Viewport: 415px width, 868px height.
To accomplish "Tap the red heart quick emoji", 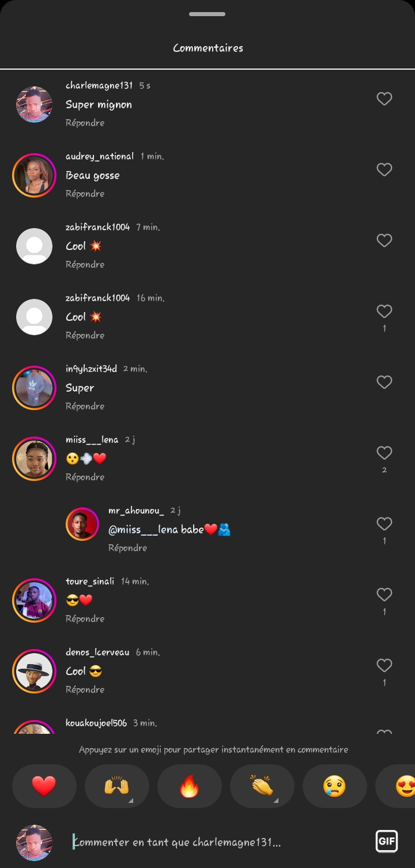I will pos(44,786).
